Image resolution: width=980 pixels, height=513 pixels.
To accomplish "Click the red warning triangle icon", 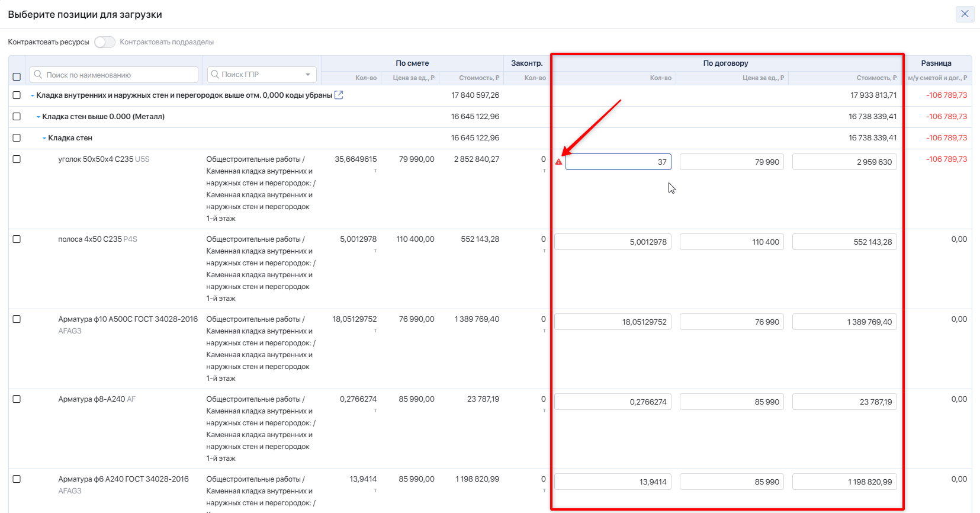I will [x=558, y=162].
